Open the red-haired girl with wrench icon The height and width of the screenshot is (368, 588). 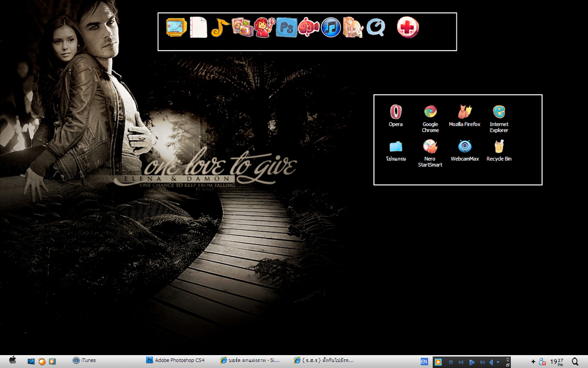265,27
